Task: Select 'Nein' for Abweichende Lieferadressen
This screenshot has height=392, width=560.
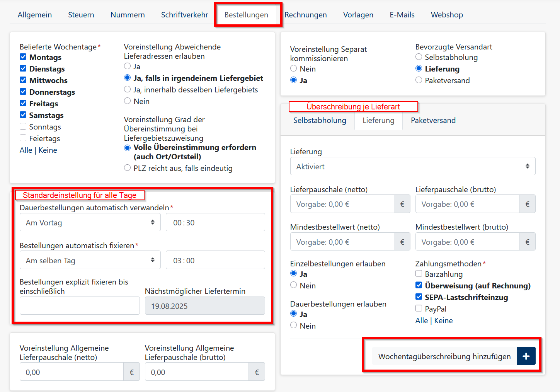Action: click(x=127, y=101)
